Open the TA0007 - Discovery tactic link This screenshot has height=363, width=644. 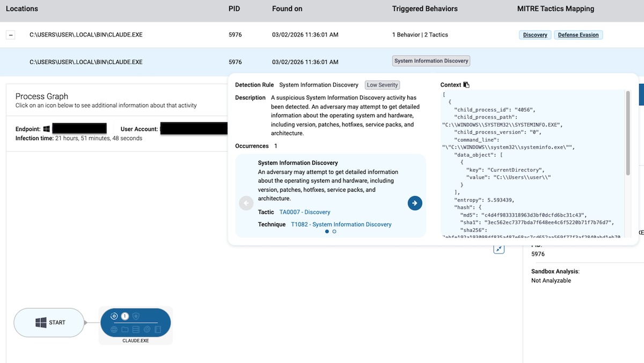(304, 212)
